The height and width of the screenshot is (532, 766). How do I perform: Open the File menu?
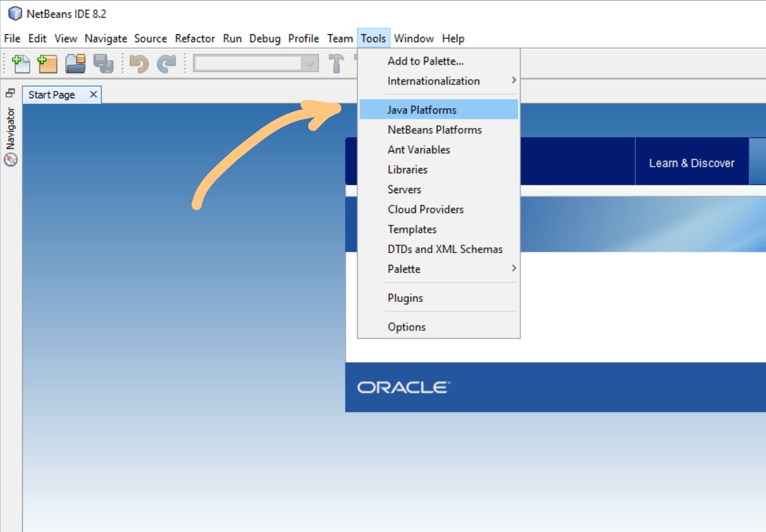[x=13, y=38]
